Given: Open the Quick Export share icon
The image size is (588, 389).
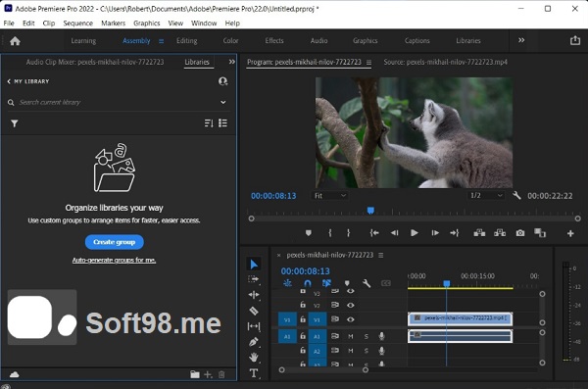Looking at the screenshot, I should [x=575, y=40].
